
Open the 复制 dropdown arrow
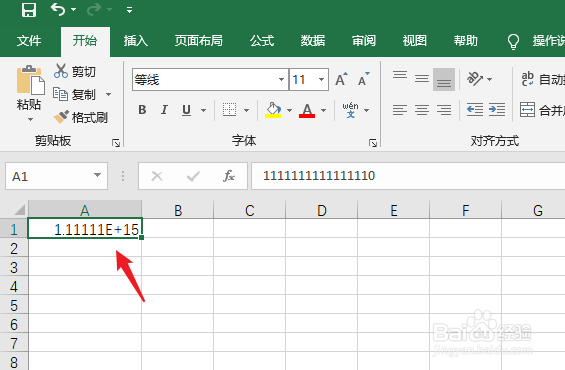(x=108, y=95)
